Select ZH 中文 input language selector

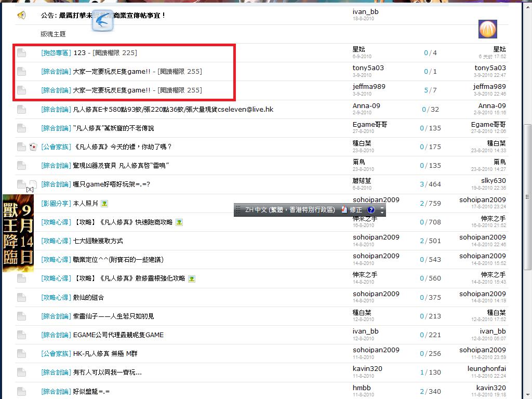click(x=289, y=210)
